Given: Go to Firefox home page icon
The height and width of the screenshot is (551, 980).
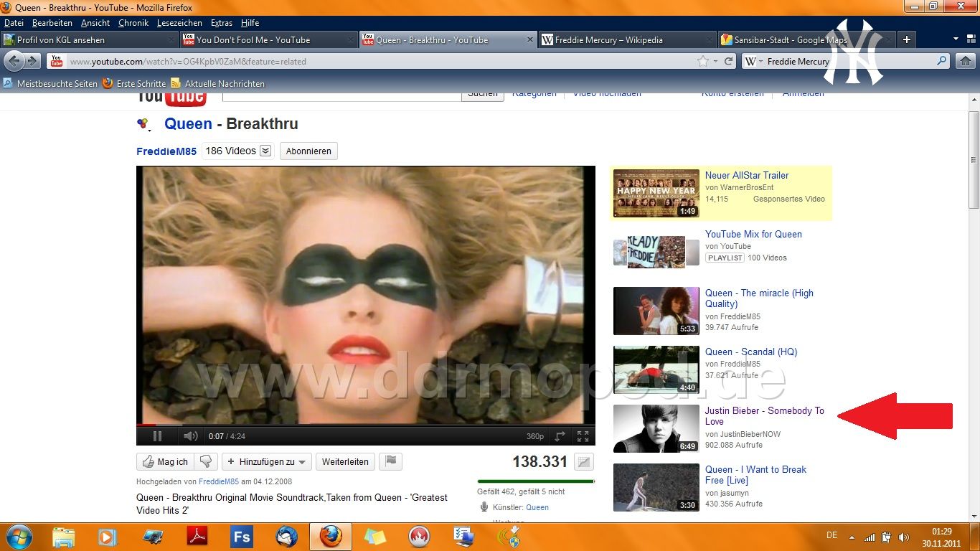Looking at the screenshot, I should click(x=966, y=62).
